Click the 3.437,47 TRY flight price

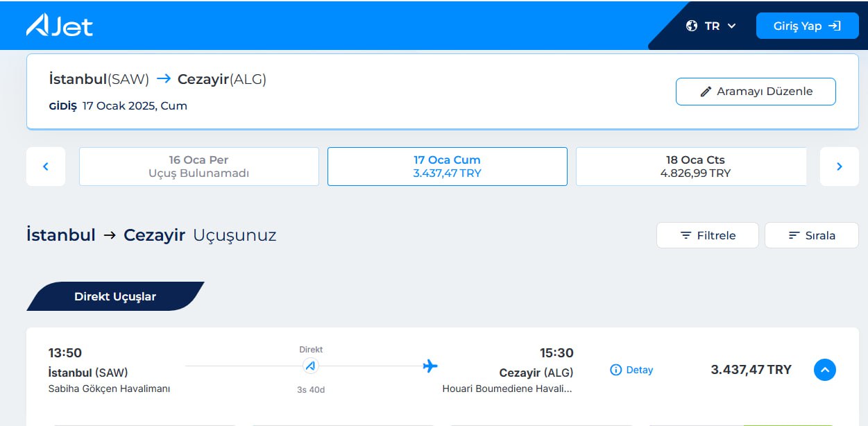(x=751, y=370)
